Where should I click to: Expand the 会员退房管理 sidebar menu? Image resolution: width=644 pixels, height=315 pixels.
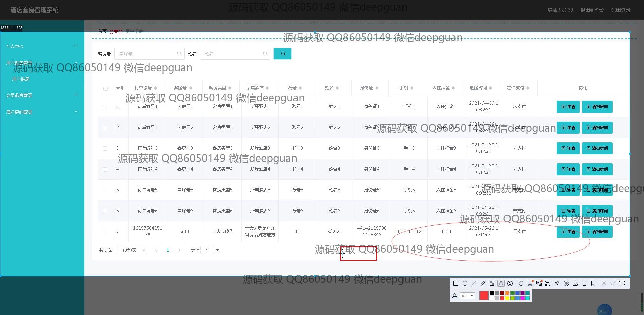(x=42, y=95)
